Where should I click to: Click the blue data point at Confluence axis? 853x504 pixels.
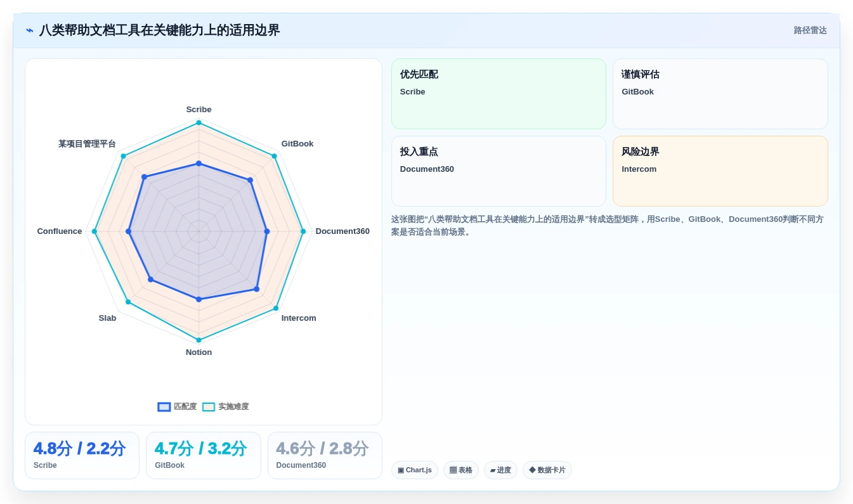coord(129,231)
